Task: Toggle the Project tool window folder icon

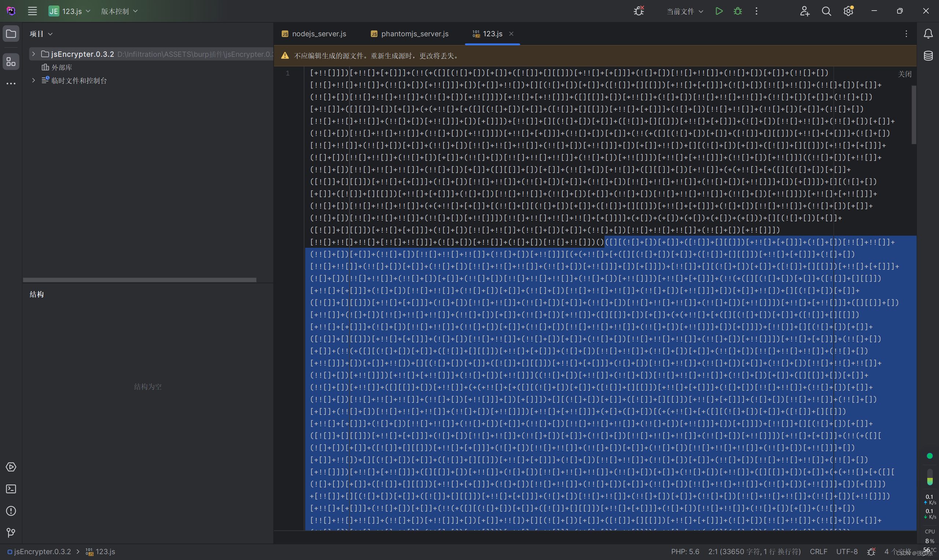Action: tap(11, 34)
